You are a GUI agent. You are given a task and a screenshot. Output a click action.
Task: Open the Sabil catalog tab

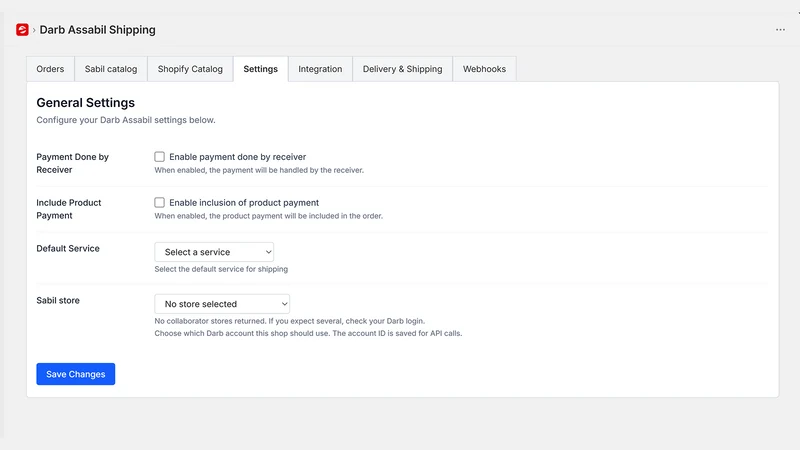(x=111, y=69)
